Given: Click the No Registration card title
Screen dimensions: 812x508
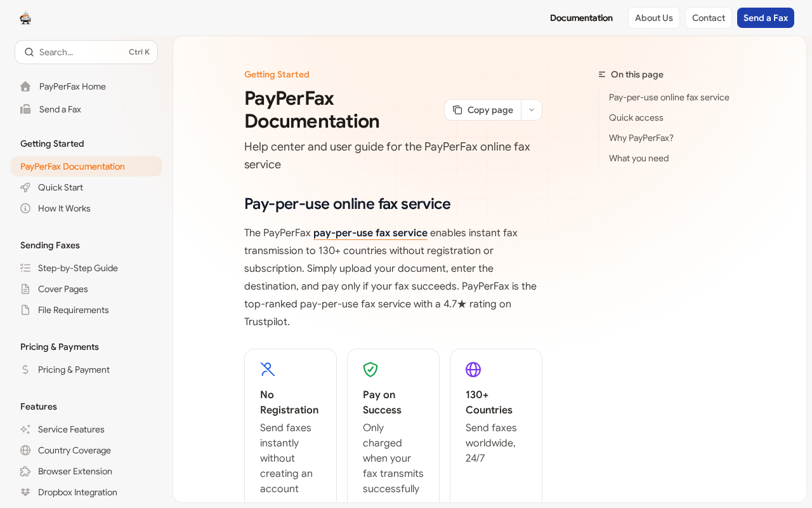Looking at the screenshot, I should click(x=289, y=402).
